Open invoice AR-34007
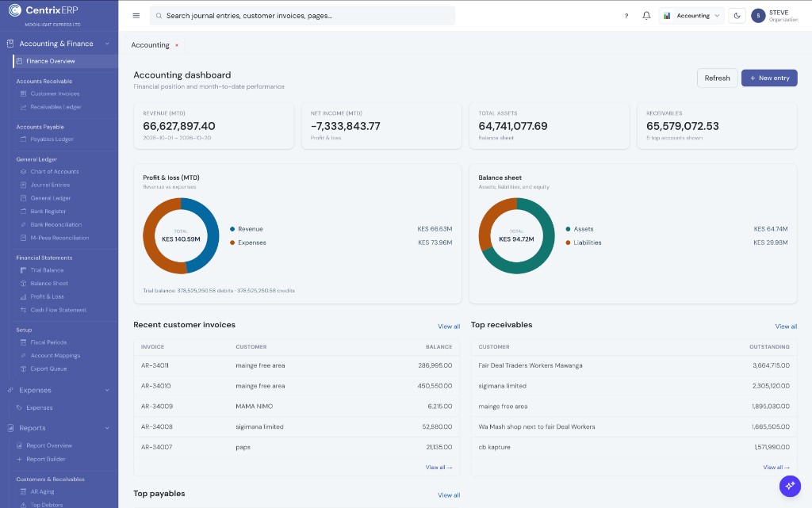 (156, 447)
